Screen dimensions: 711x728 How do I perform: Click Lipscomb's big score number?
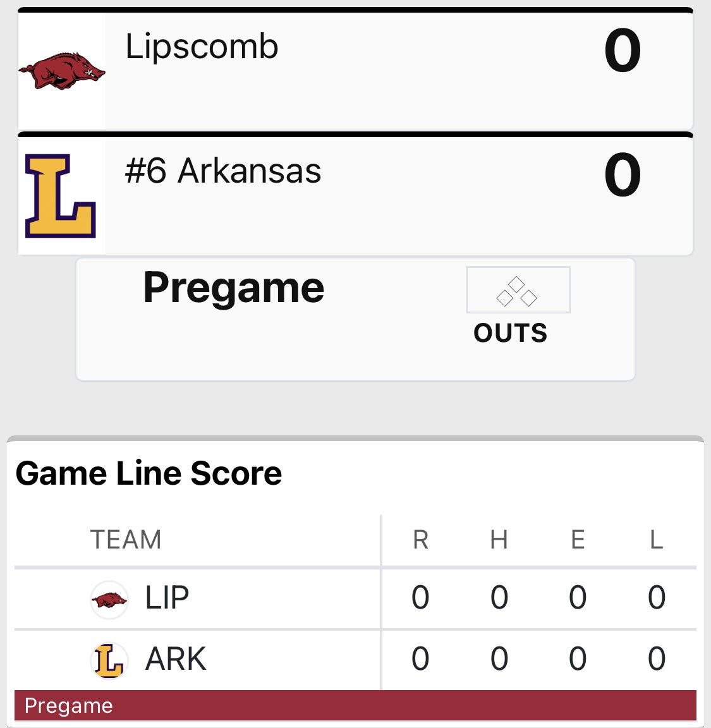pyautogui.click(x=623, y=50)
